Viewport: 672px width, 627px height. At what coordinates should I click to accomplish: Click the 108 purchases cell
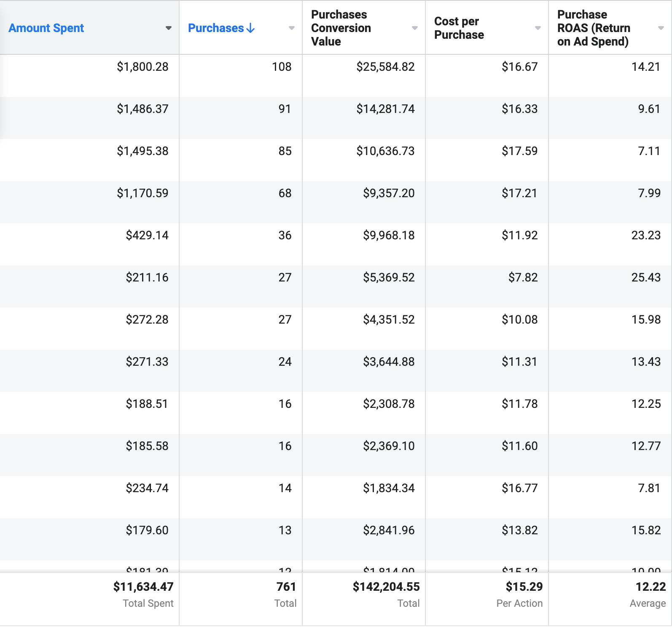[x=282, y=67]
